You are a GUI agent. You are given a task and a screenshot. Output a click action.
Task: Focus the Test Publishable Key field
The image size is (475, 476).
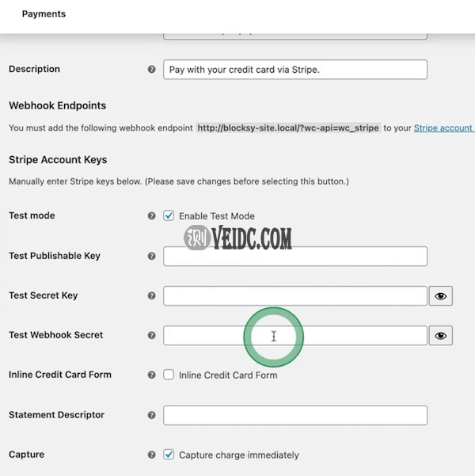[x=294, y=256]
